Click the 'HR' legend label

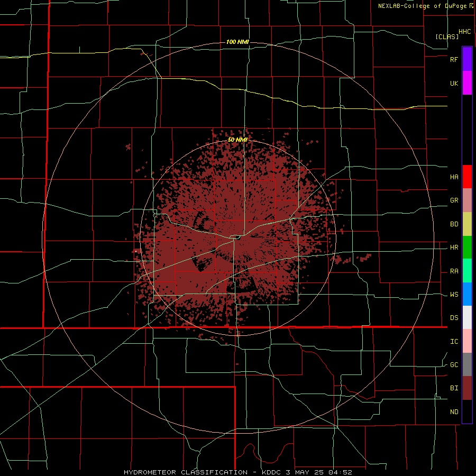tap(454, 248)
